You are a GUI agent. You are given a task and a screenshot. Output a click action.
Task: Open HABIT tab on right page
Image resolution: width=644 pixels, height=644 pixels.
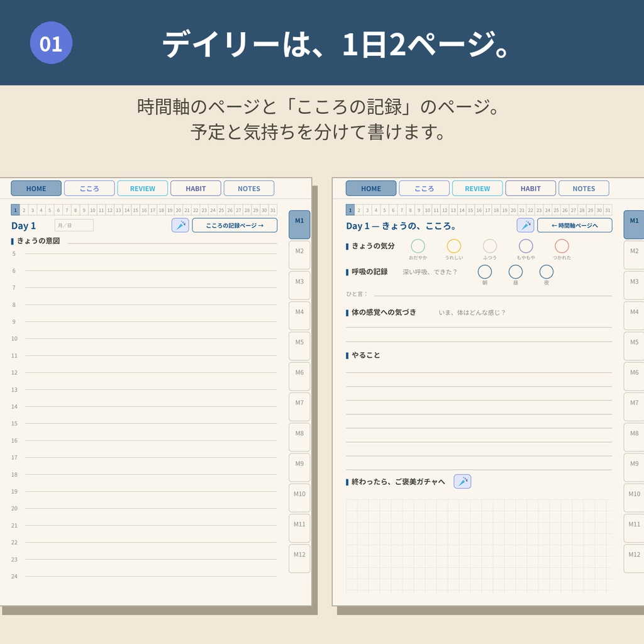[x=531, y=189]
